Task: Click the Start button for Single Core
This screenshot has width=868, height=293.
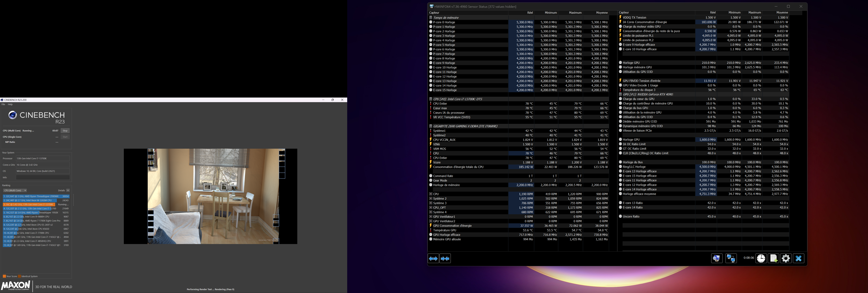Action: click(x=65, y=137)
